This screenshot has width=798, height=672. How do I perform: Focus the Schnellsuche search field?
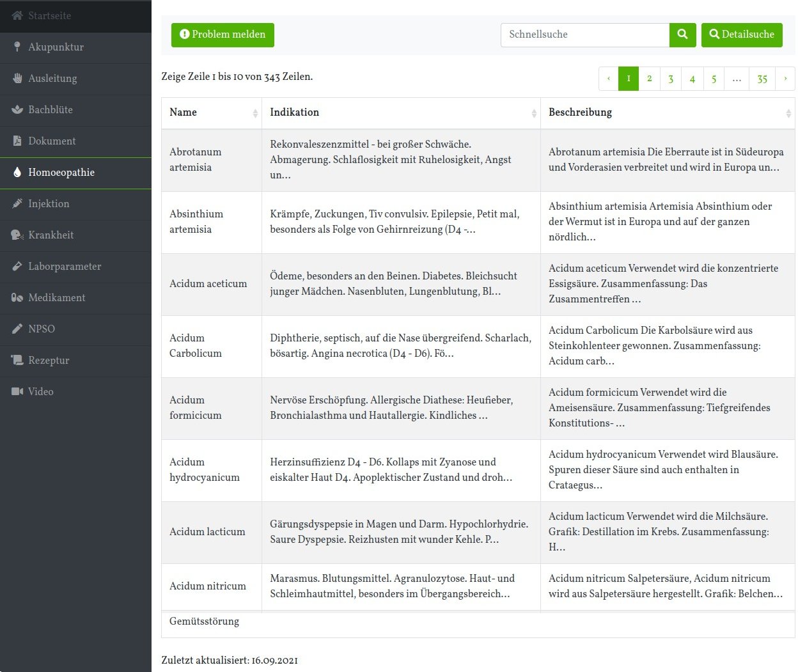coord(584,35)
